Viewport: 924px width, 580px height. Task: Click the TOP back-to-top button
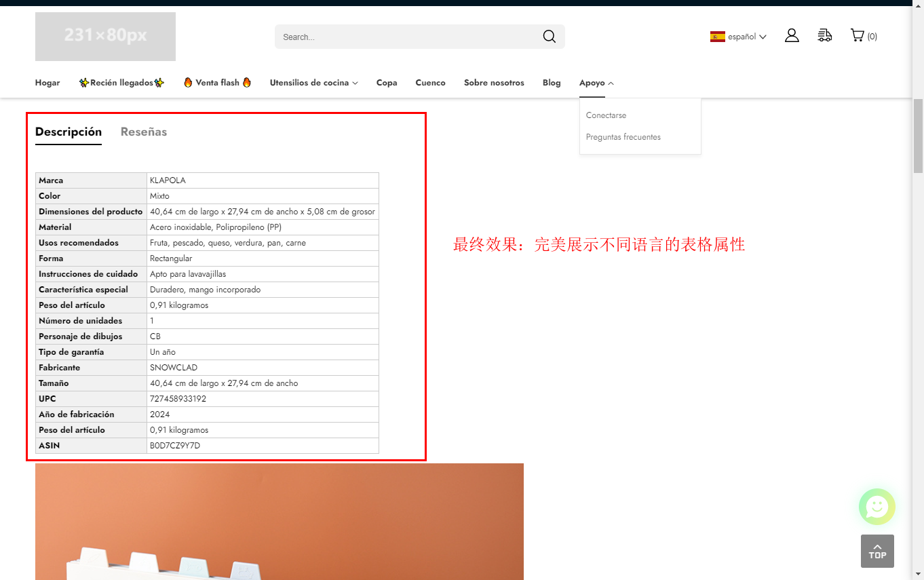pos(877,551)
